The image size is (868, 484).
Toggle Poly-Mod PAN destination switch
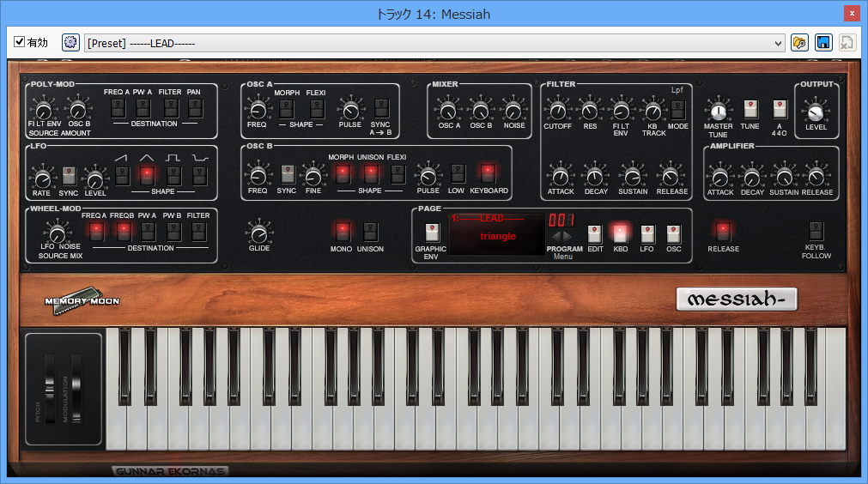pos(194,108)
